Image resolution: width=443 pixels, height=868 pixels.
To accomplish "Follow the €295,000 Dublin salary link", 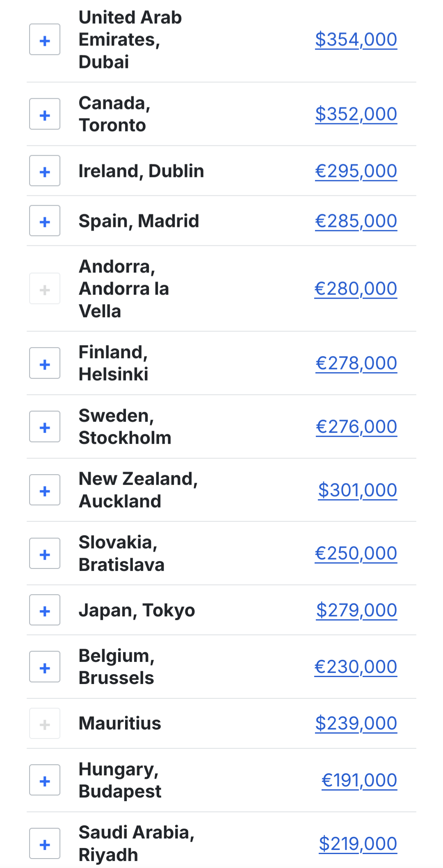I will [x=356, y=171].
